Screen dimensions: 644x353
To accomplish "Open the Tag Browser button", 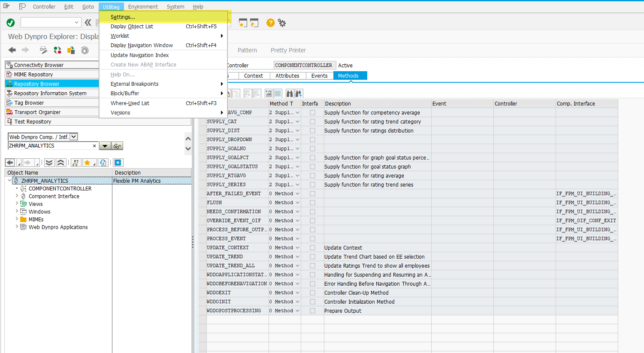I will tap(52, 103).
